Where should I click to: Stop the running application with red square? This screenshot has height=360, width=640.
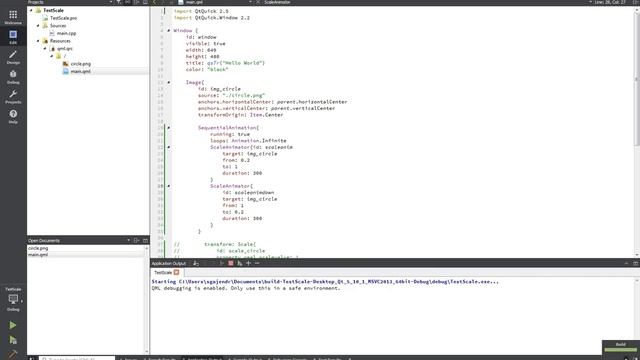231,263
